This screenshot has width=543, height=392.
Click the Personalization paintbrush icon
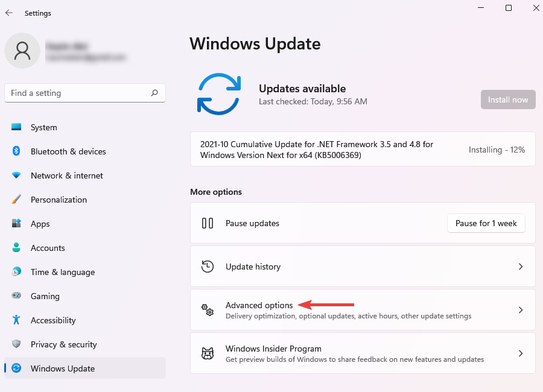[16, 199]
